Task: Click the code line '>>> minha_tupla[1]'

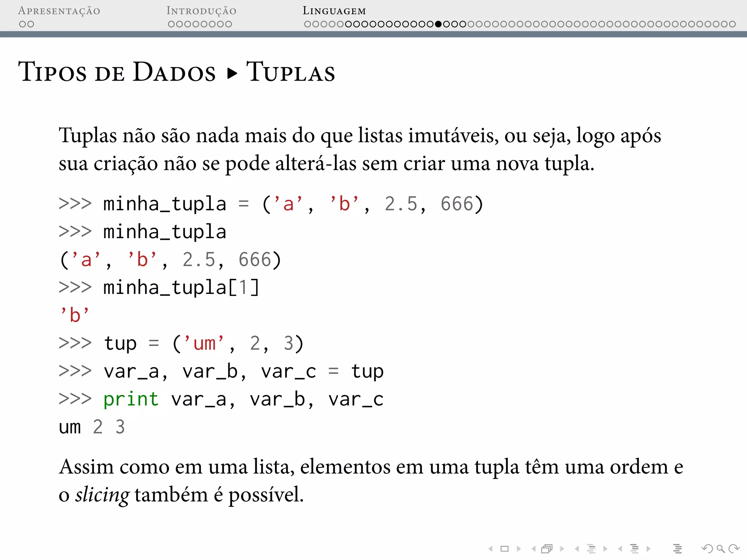Action: click(159, 288)
